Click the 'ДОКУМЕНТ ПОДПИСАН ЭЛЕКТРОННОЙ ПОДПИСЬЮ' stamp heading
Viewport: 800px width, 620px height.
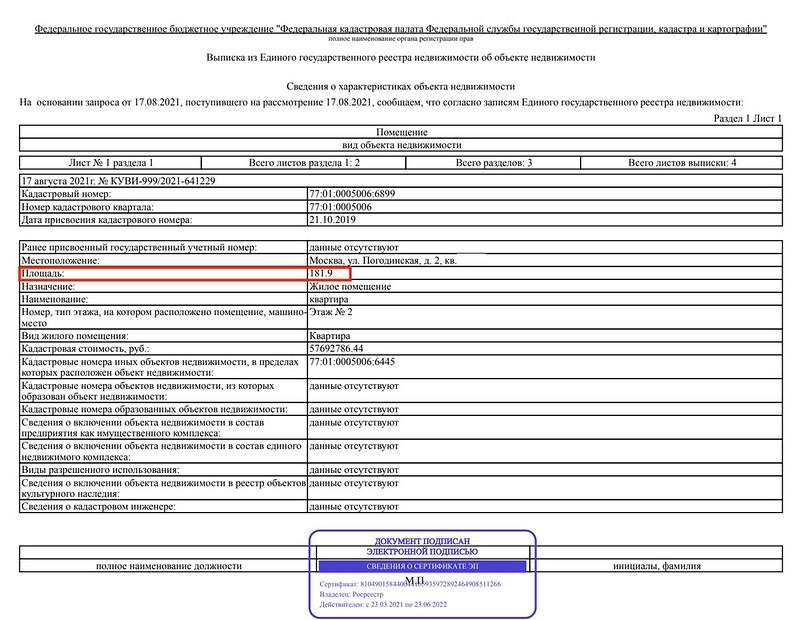click(x=422, y=547)
